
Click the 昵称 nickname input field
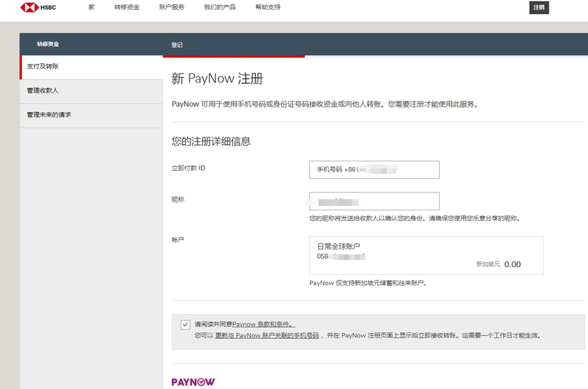[x=373, y=201]
